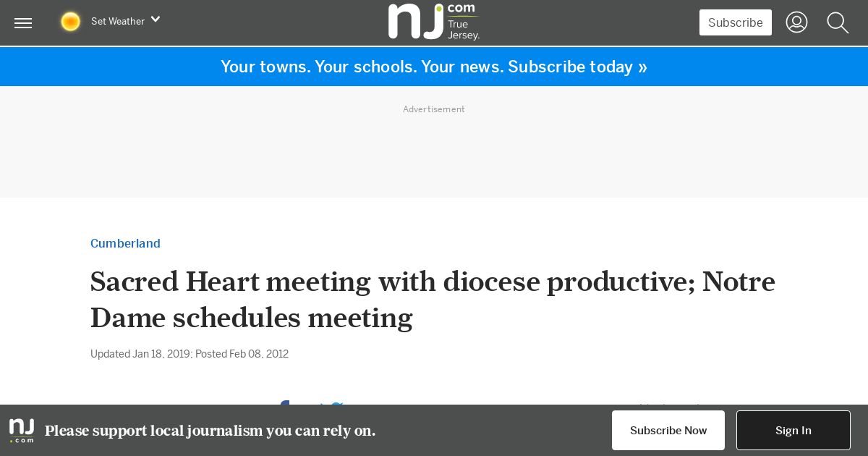This screenshot has height=456, width=868.
Task: Click the Posted Feb 08, 2012 text
Action: [242, 354]
